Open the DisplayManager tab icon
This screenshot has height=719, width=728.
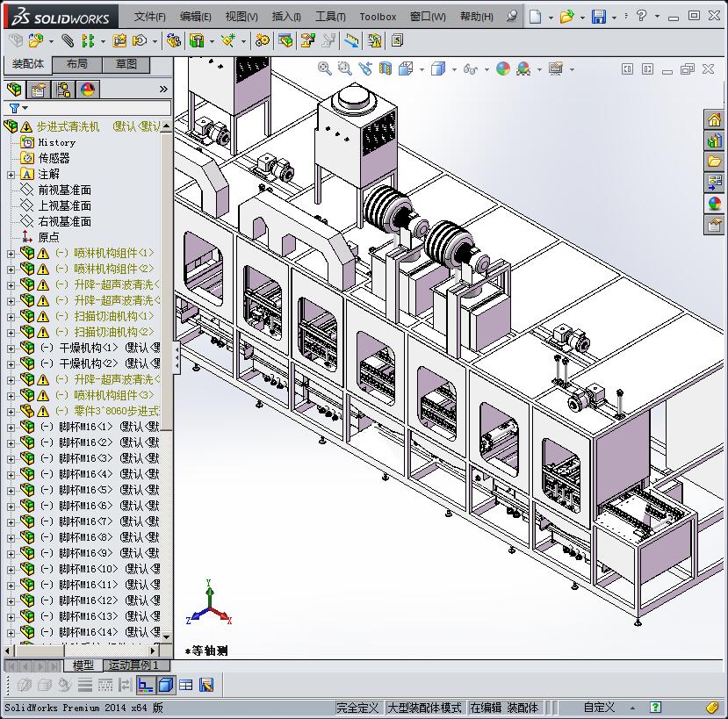click(x=88, y=90)
